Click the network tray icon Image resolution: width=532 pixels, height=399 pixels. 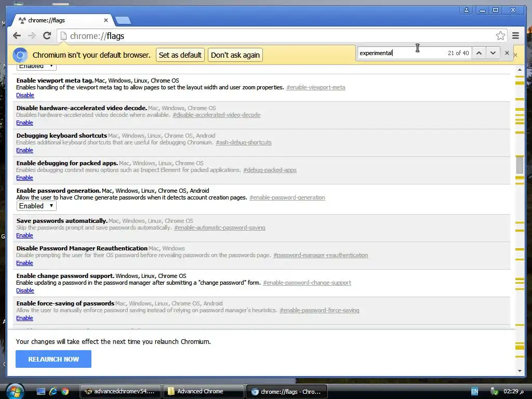click(495, 392)
